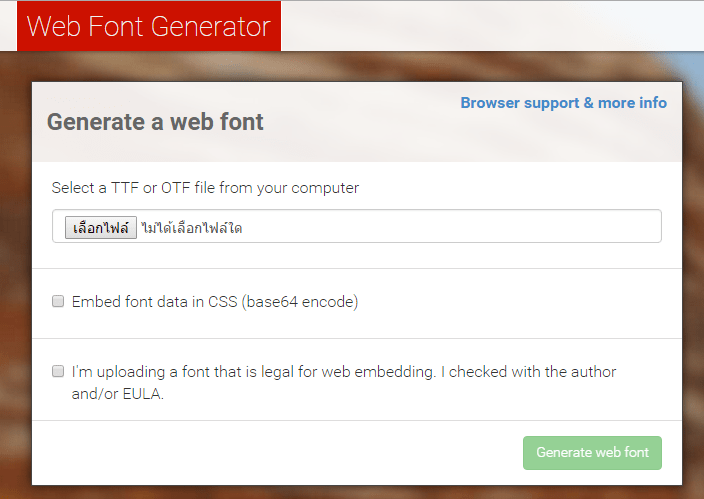Click the white header bar beside the logo

pos(492,26)
